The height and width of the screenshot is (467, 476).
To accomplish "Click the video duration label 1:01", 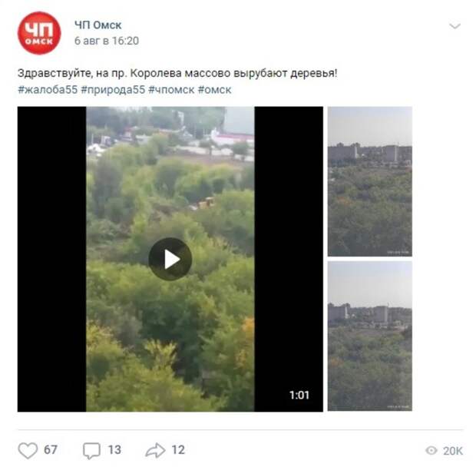I will click(299, 395).
